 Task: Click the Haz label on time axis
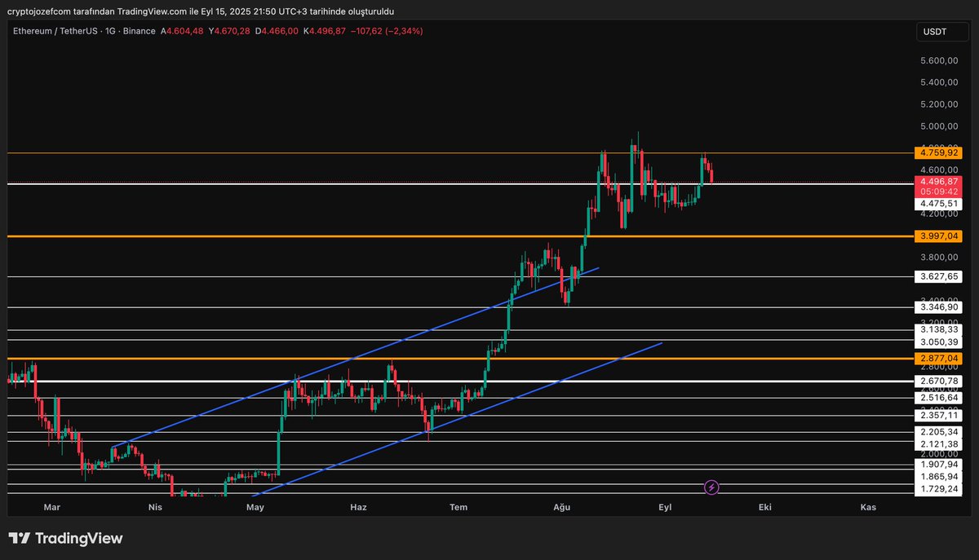click(x=358, y=507)
